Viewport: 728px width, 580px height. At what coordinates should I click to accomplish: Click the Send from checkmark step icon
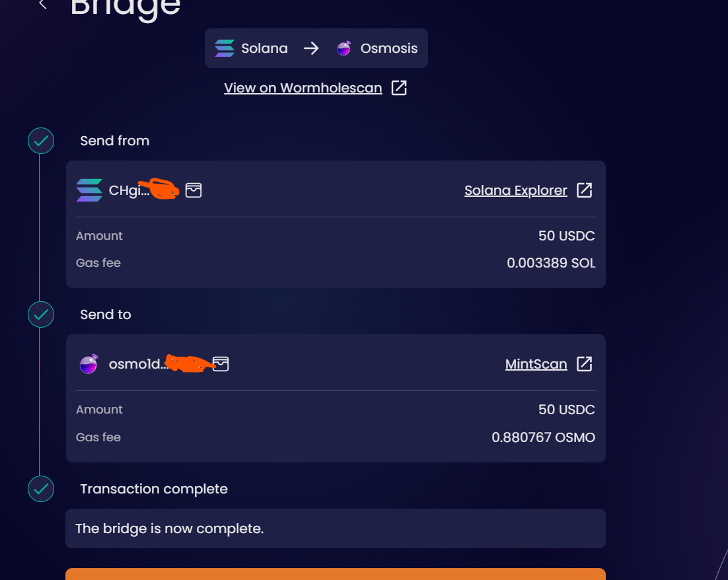click(41, 141)
